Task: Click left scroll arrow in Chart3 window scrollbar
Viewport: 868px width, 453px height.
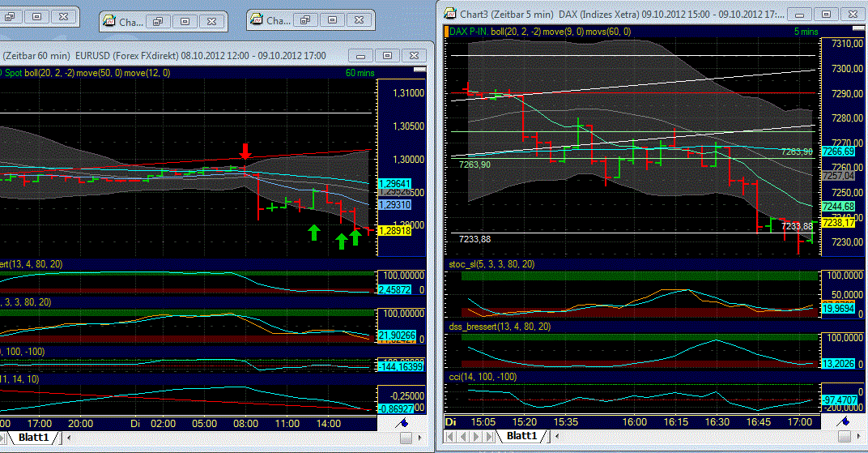Action: (557, 436)
